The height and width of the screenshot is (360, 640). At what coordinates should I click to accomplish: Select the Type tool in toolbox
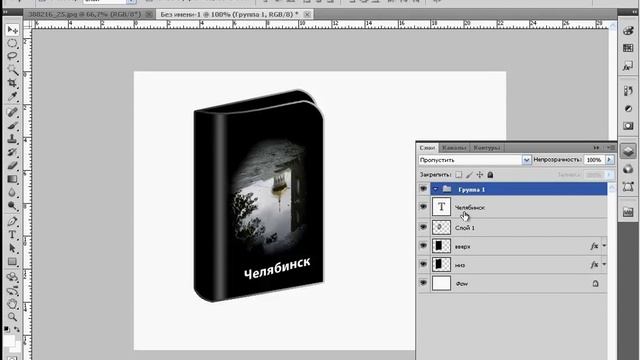click(12, 235)
